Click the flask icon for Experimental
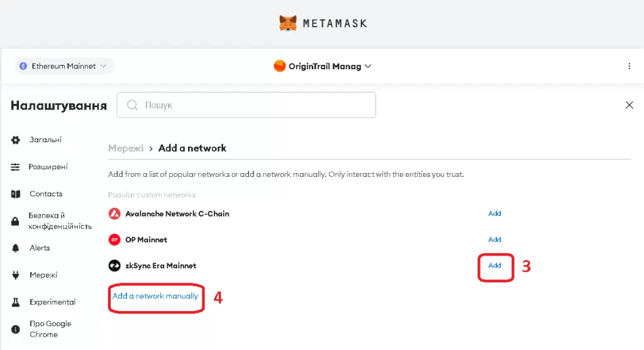The width and height of the screenshot is (644, 350). tap(16, 302)
